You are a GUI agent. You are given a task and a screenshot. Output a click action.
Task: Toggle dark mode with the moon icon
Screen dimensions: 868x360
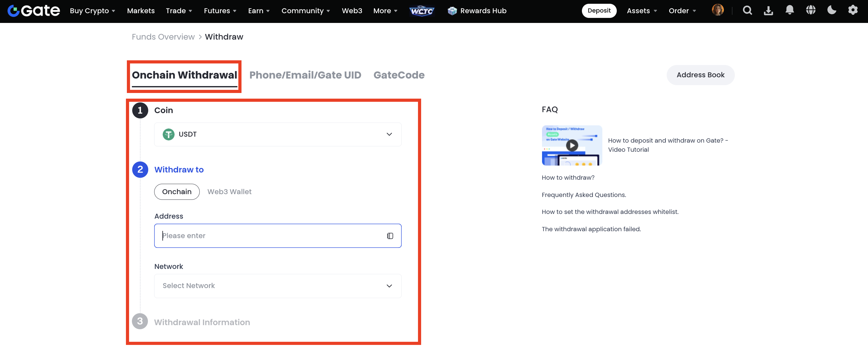pyautogui.click(x=832, y=10)
